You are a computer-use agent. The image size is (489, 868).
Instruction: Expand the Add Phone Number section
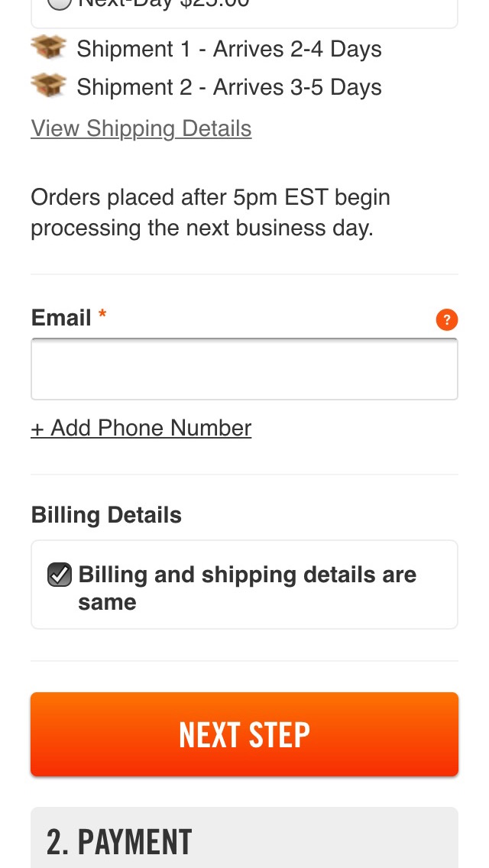[141, 428]
